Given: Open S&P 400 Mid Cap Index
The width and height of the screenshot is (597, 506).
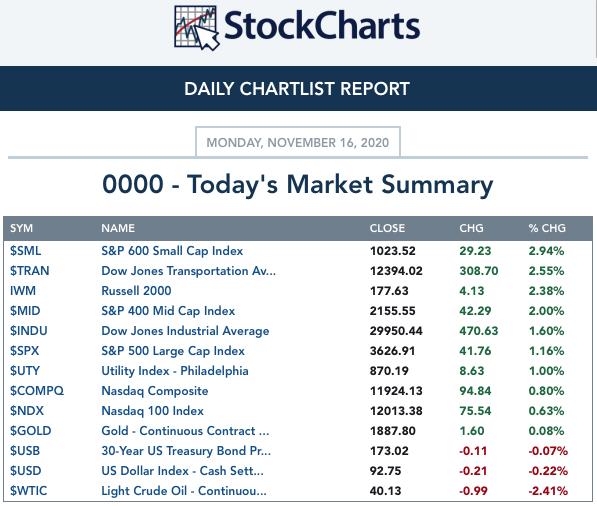Looking at the screenshot, I should point(168,311).
